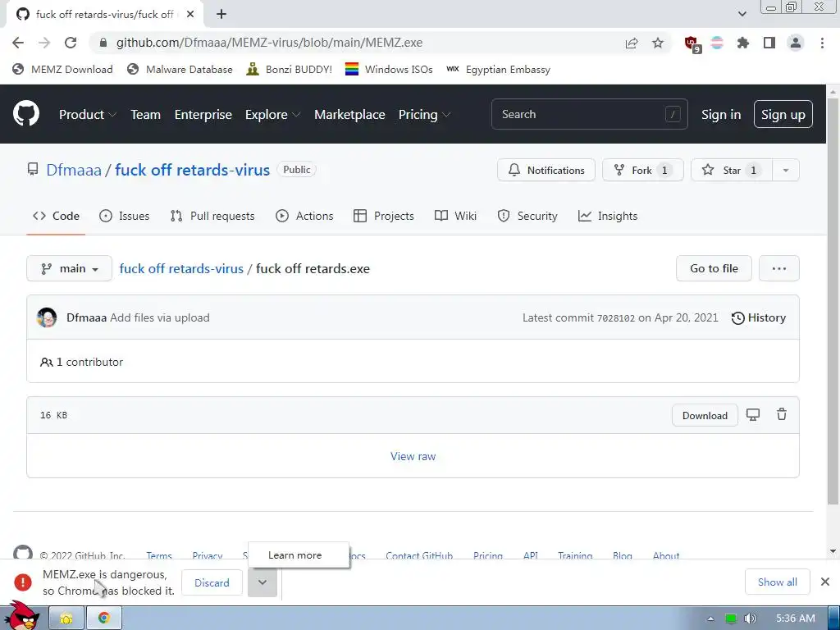Open the Pull requests tab
Image resolution: width=840 pixels, height=630 pixels.
pos(212,216)
